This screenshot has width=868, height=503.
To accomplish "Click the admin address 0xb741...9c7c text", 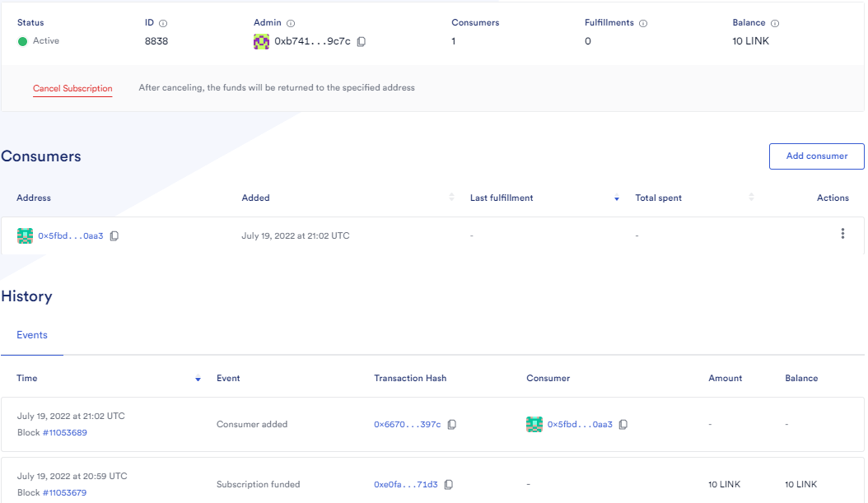I will [313, 41].
